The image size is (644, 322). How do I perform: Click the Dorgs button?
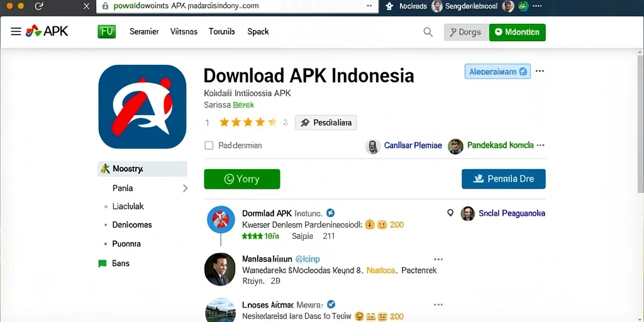coord(467,32)
